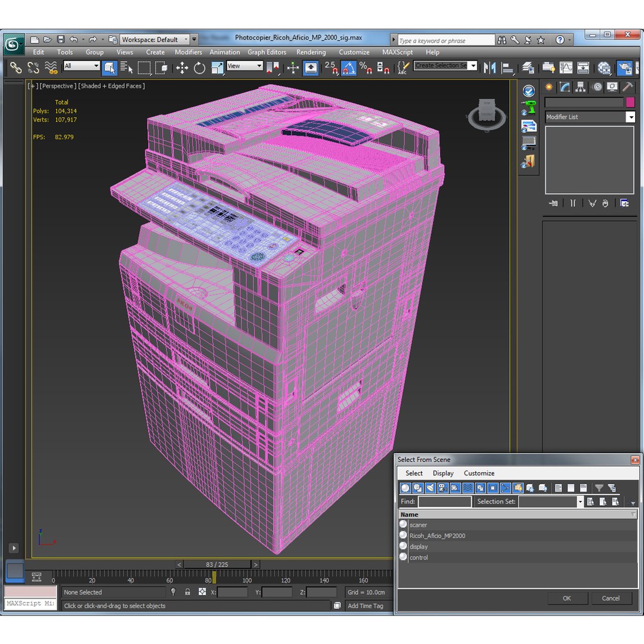Click the Shaded + Edged Faces viewport label

112,86
